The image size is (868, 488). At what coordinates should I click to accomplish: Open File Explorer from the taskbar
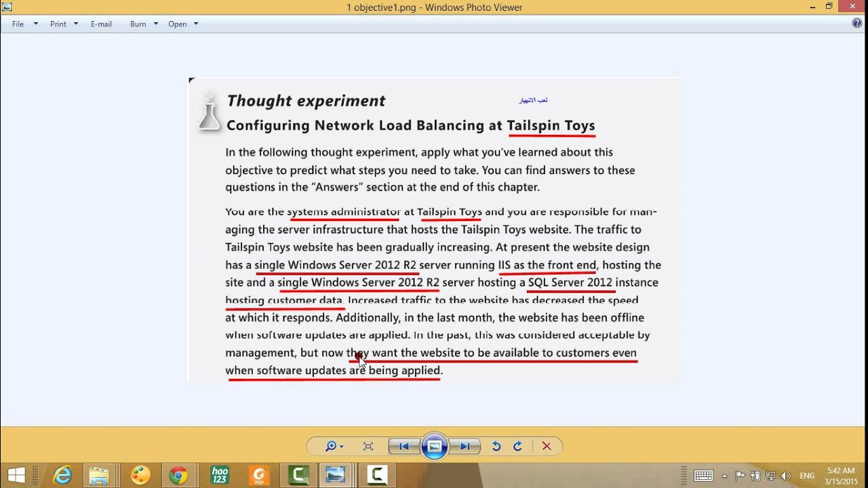pos(99,475)
